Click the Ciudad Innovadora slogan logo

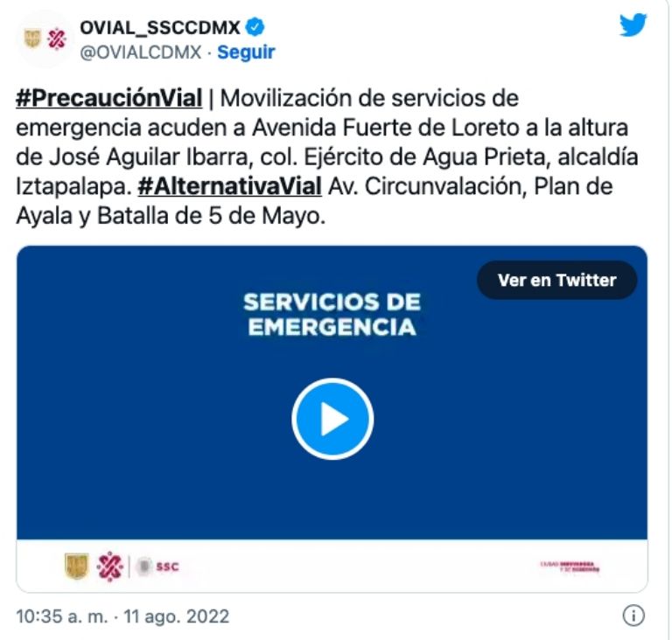pos(570,567)
